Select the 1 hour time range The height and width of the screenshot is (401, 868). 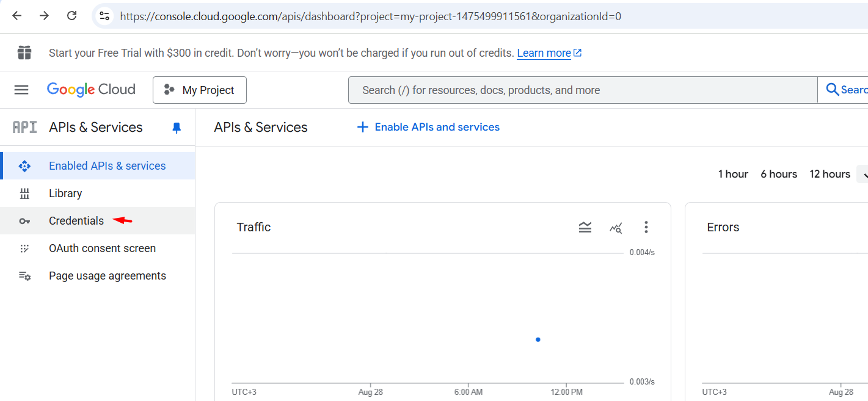(x=733, y=174)
